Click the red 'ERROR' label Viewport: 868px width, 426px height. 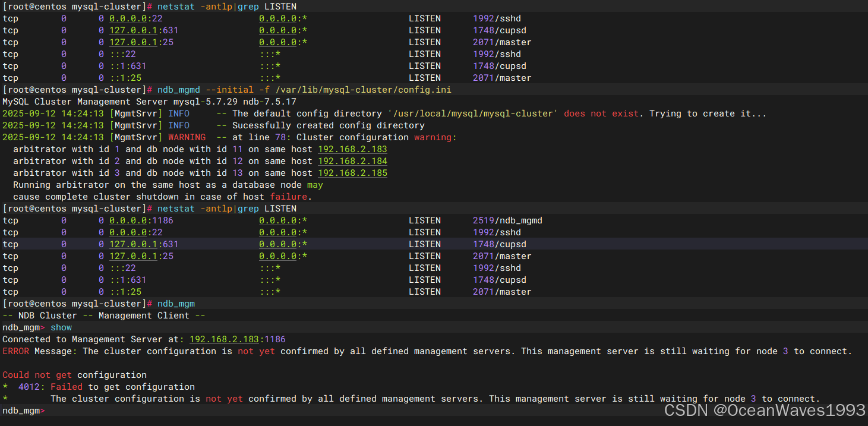coord(16,351)
